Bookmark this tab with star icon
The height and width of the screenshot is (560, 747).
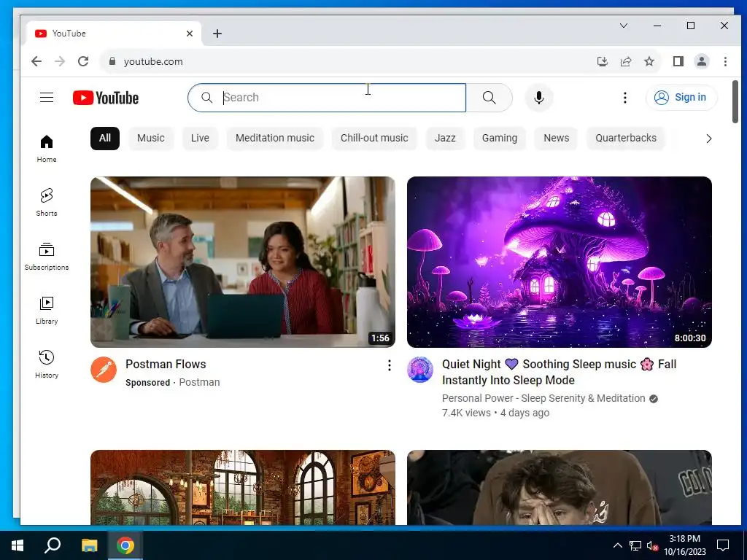pyautogui.click(x=649, y=61)
